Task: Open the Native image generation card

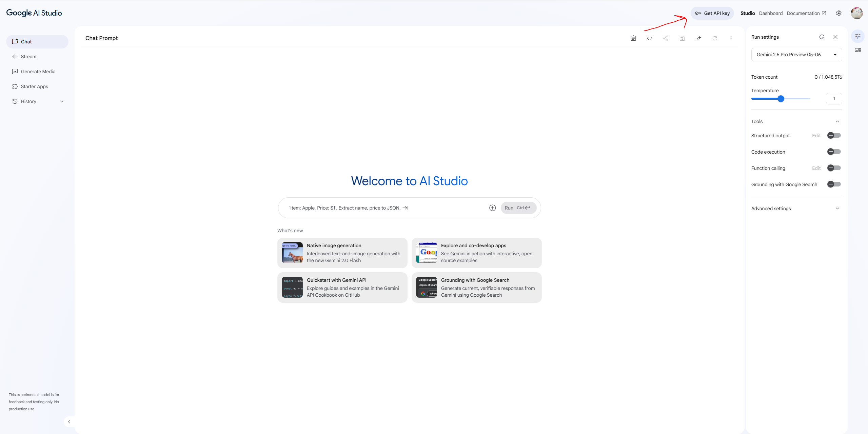Action: click(342, 253)
